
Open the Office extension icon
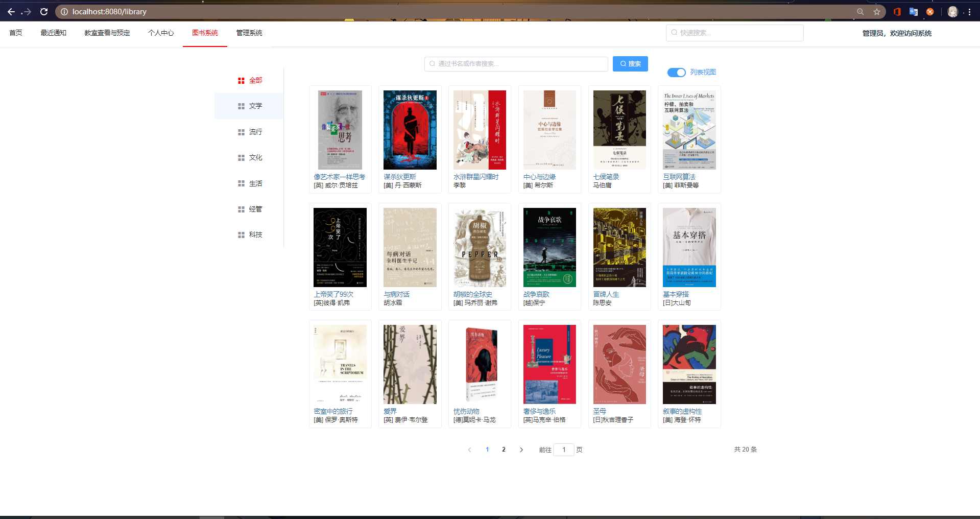tap(897, 12)
